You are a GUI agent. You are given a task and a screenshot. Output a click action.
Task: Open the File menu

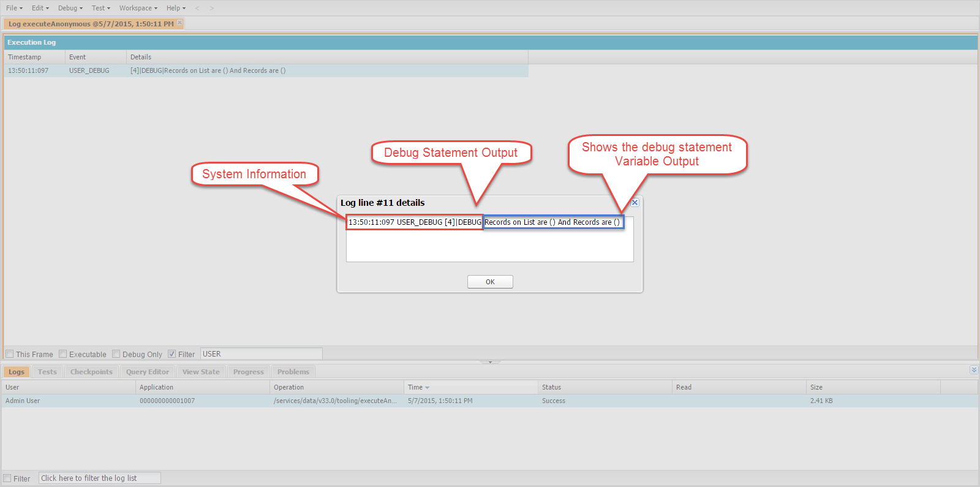(x=14, y=8)
